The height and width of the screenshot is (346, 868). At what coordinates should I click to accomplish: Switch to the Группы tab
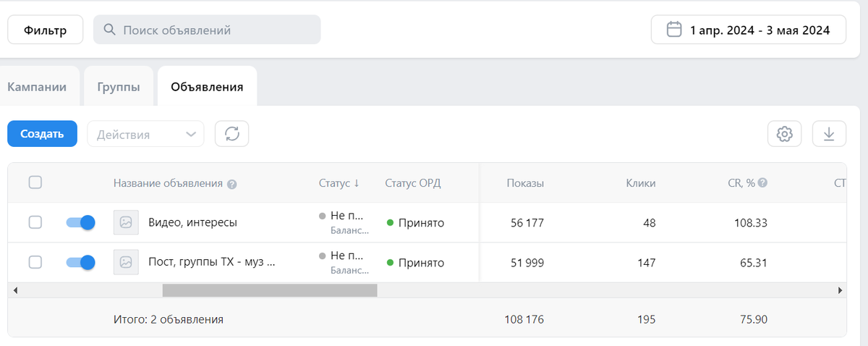click(119, 87)
